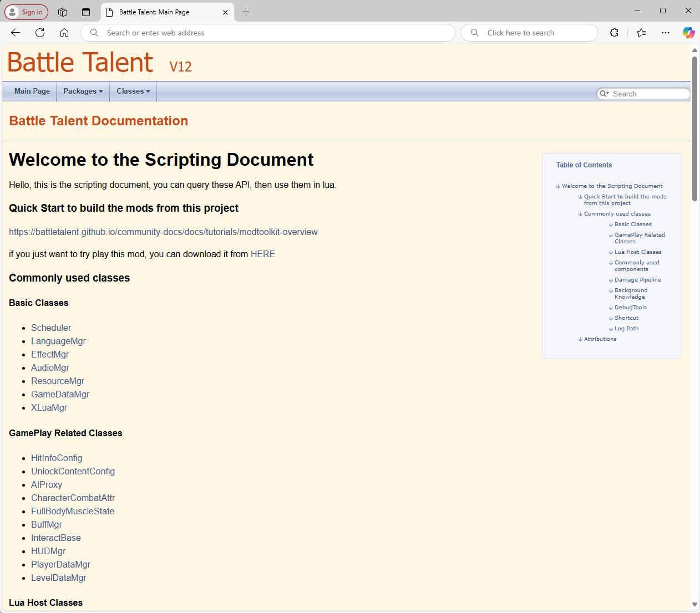700x613 pixels.
Task: Open the InteractBase class link
Action: click(x=56, y=538)
